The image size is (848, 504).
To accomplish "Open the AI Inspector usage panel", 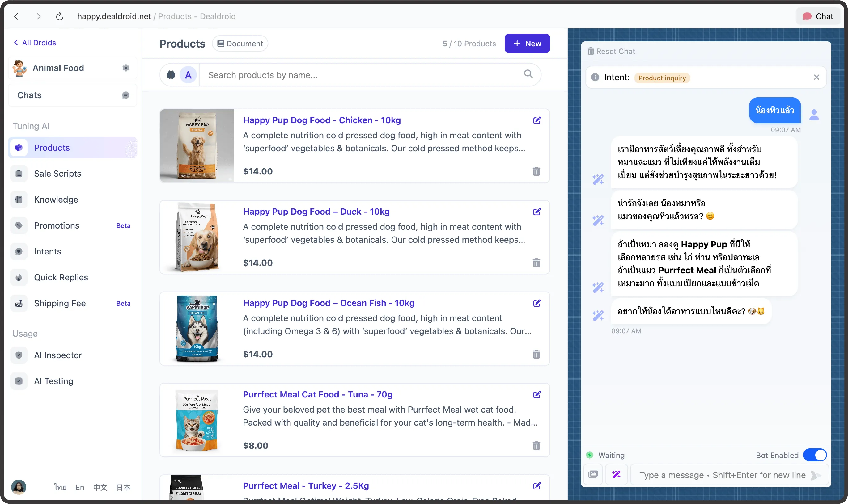I will coord(58,355).
